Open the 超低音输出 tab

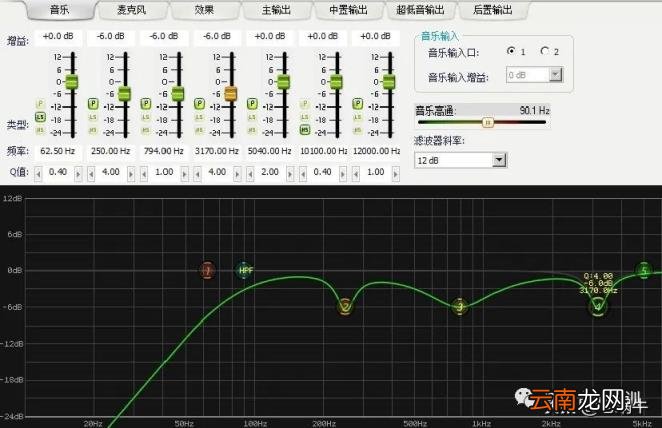tap(421, 10)
